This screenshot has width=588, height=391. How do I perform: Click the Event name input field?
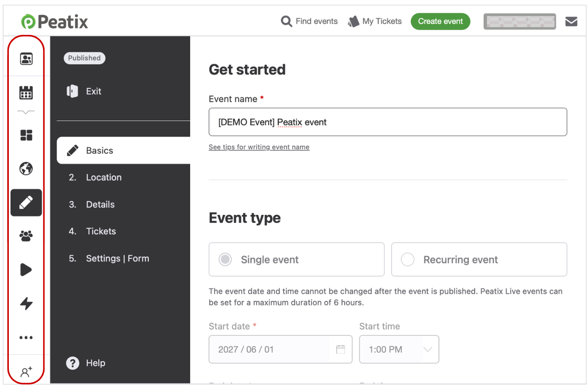[x=388, y=122]
